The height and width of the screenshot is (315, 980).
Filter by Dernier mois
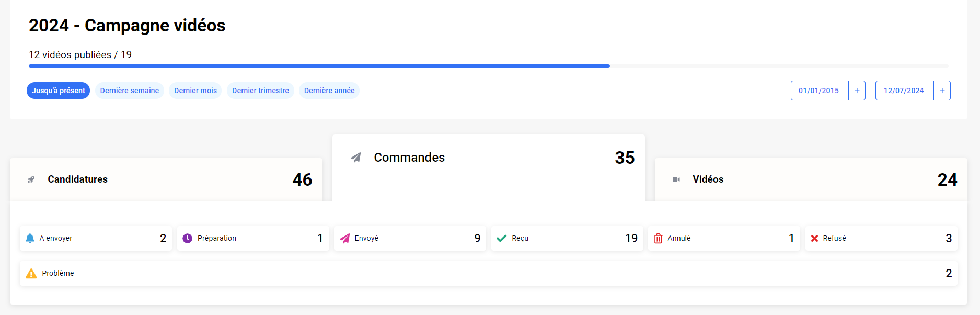click(x=195, y=91)
